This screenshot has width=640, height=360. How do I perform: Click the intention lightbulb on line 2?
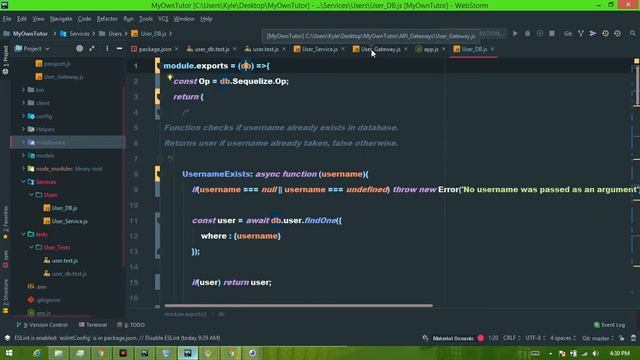(170, 78)
